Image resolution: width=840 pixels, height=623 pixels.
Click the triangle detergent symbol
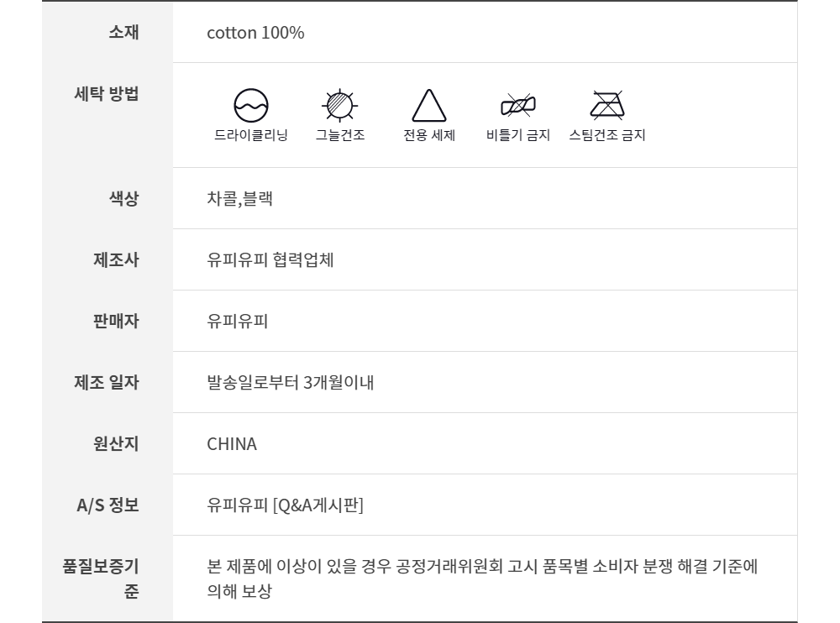tap(429, 106)
